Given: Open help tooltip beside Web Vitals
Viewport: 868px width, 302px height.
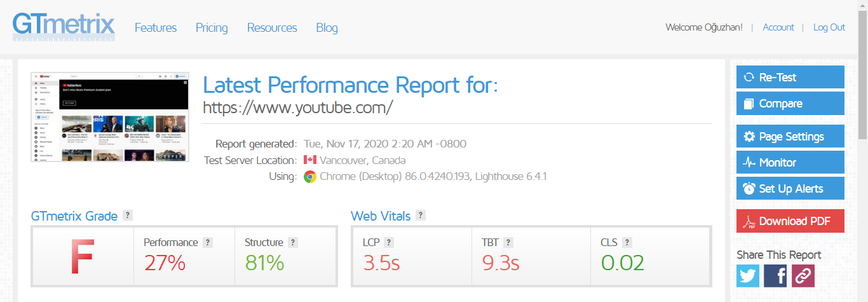Looking at the screenshot, I should click(x=421, y=216).
